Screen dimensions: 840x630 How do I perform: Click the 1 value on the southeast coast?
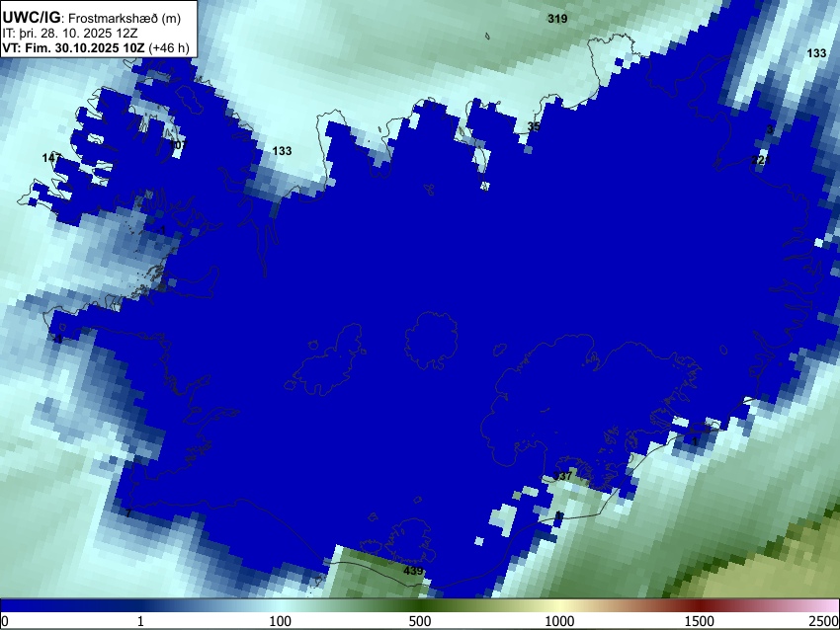695,441
